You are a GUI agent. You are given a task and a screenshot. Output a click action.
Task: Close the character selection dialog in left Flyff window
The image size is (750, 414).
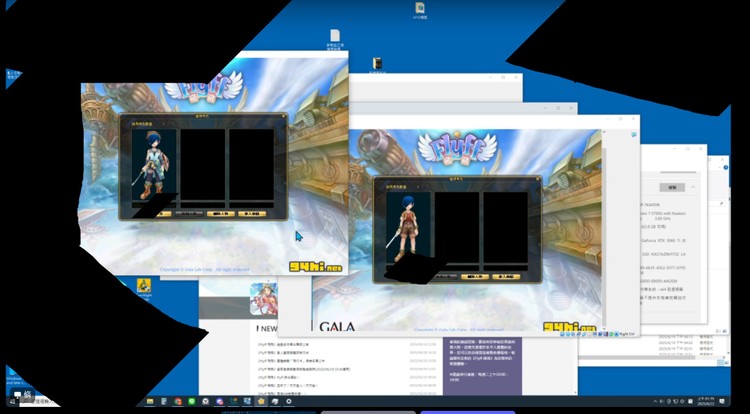point(283,115)
